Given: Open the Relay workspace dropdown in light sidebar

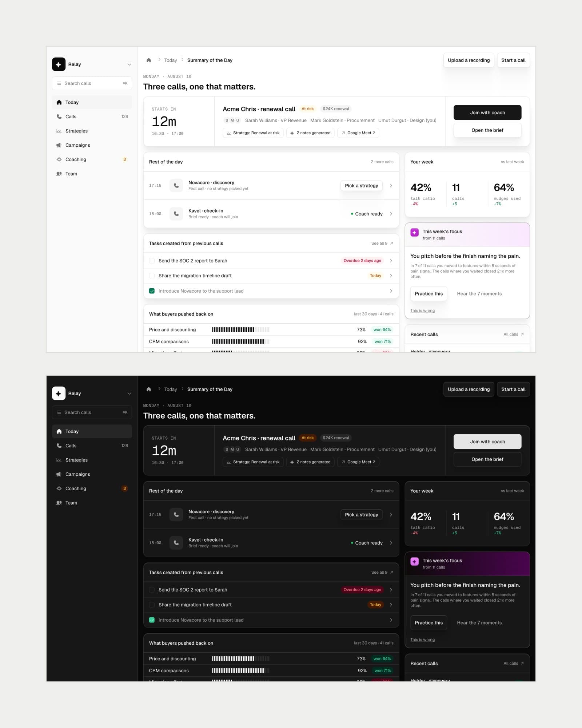Looking at the screenshot, I should click(129, 64).
